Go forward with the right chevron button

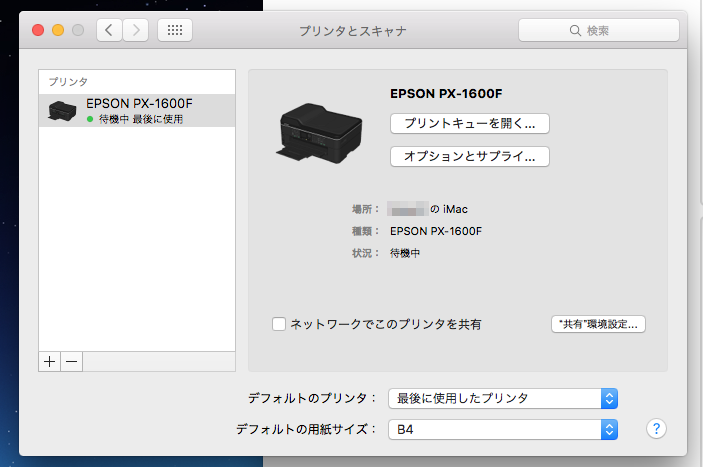(135, 30)
